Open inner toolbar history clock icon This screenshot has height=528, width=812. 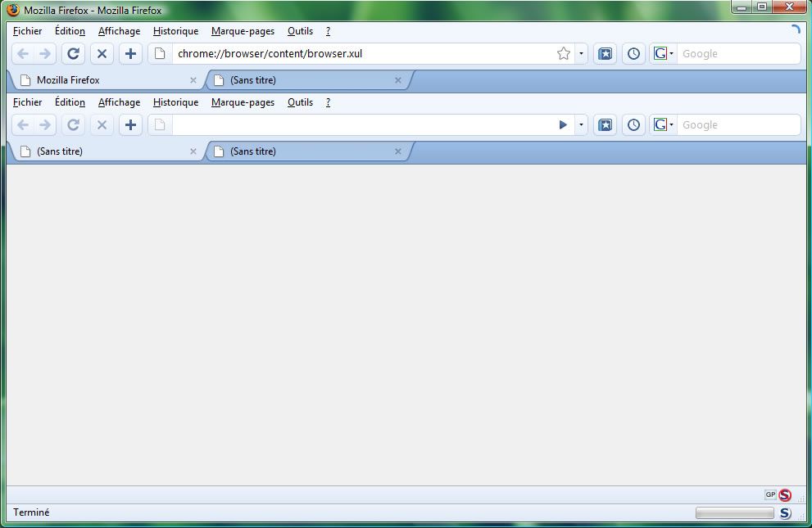point(633,125)
